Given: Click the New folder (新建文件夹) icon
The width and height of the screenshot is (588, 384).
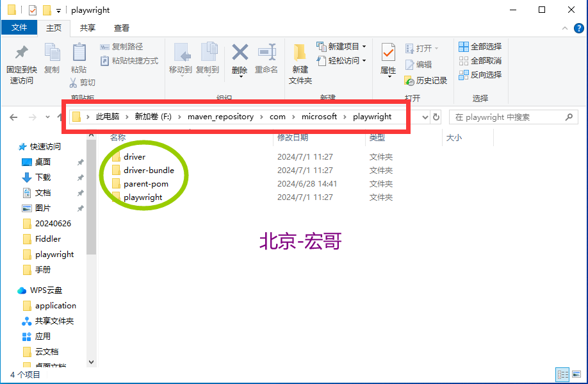Looking at the screenshot, I should [300, 53].
